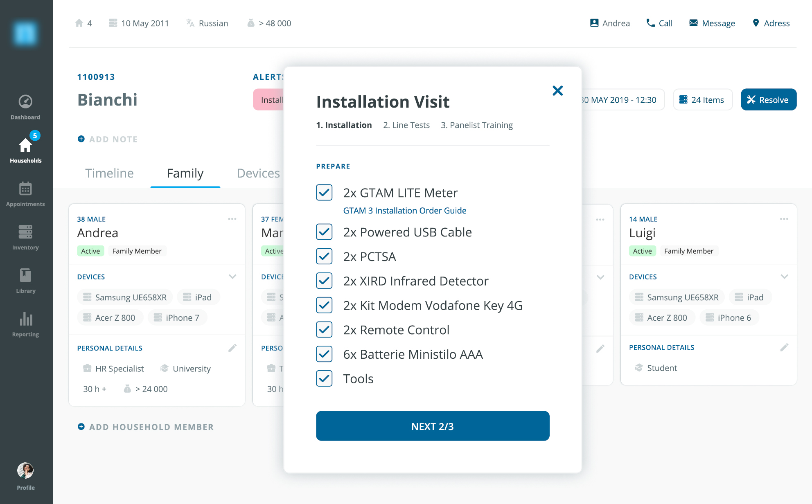Open the Reporting section
The width and height of the screenshot is (812, 504).
pyautogui.click(x=25, y=322)
